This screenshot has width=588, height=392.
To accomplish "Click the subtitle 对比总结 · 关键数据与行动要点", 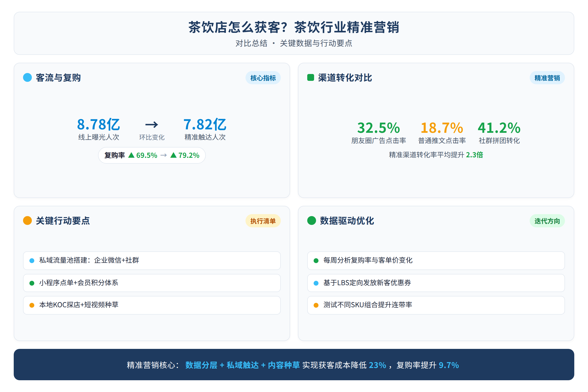I will click(x=294, y=43).
